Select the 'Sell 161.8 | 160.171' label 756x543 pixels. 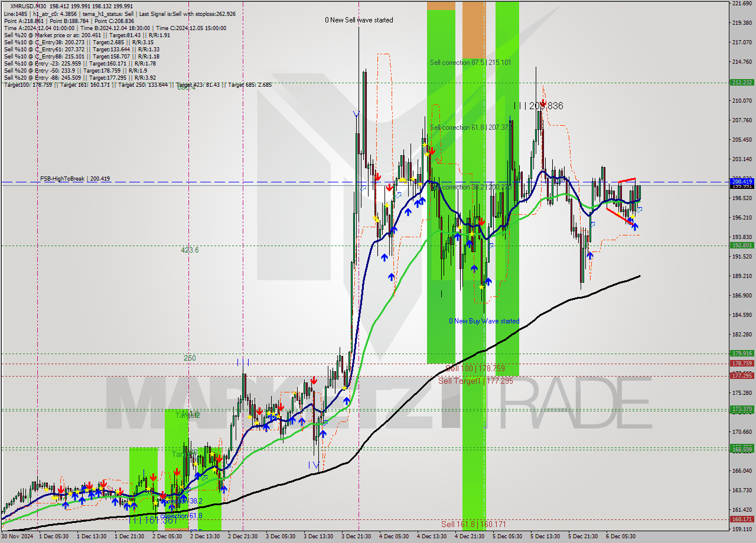tap(474, 524)
